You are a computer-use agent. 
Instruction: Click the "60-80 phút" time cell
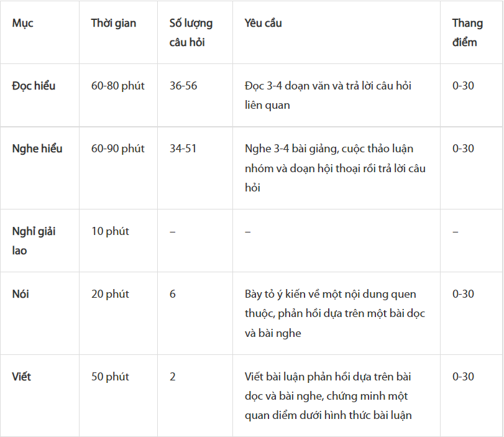tap(117, 86)
